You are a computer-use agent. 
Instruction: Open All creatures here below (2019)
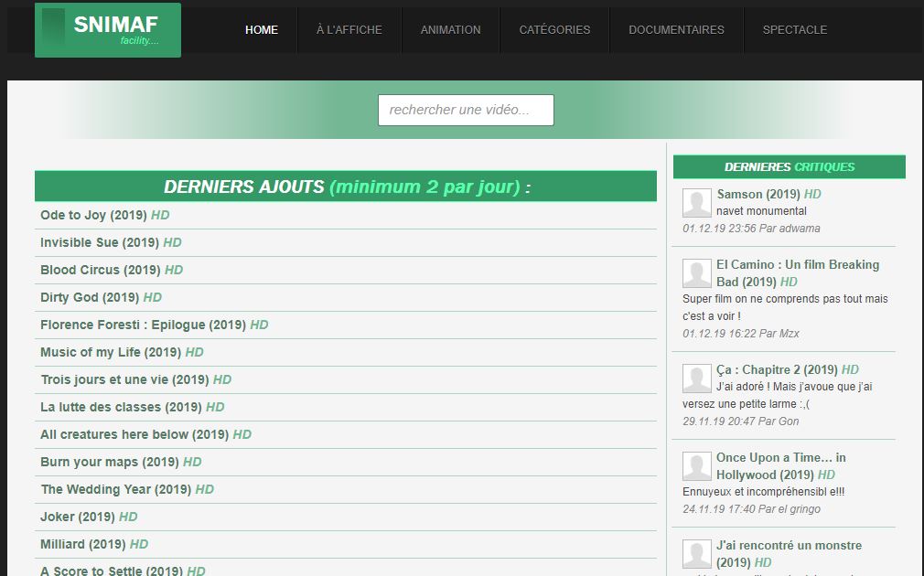click(145, 434)
